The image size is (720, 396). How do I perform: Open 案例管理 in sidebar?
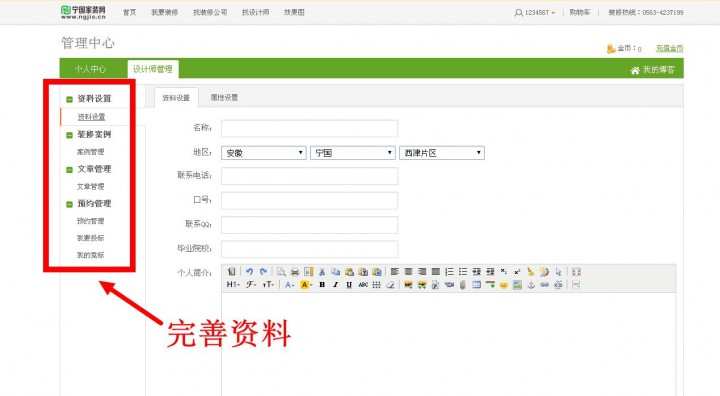(90, 152)
